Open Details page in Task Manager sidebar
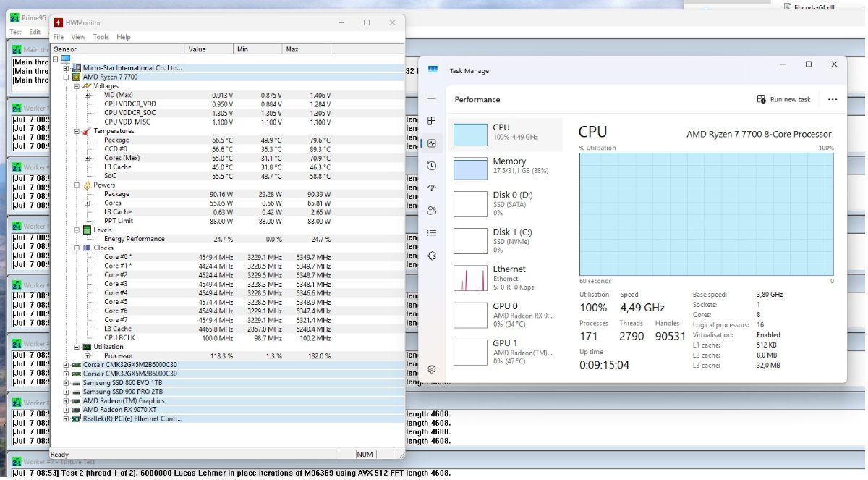The image size is (868, 480). click(432, 233)
